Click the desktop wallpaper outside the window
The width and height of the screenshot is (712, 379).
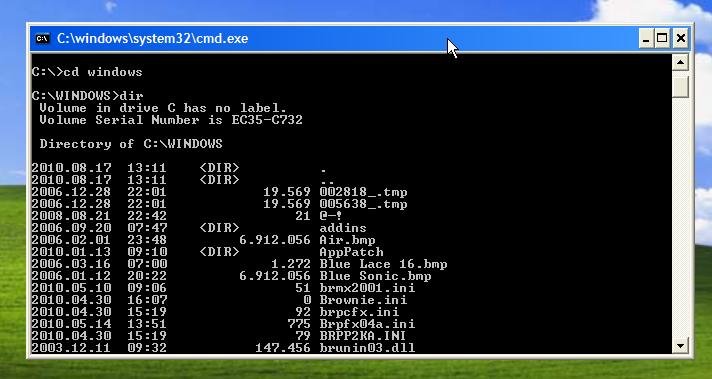coord(318,11)
